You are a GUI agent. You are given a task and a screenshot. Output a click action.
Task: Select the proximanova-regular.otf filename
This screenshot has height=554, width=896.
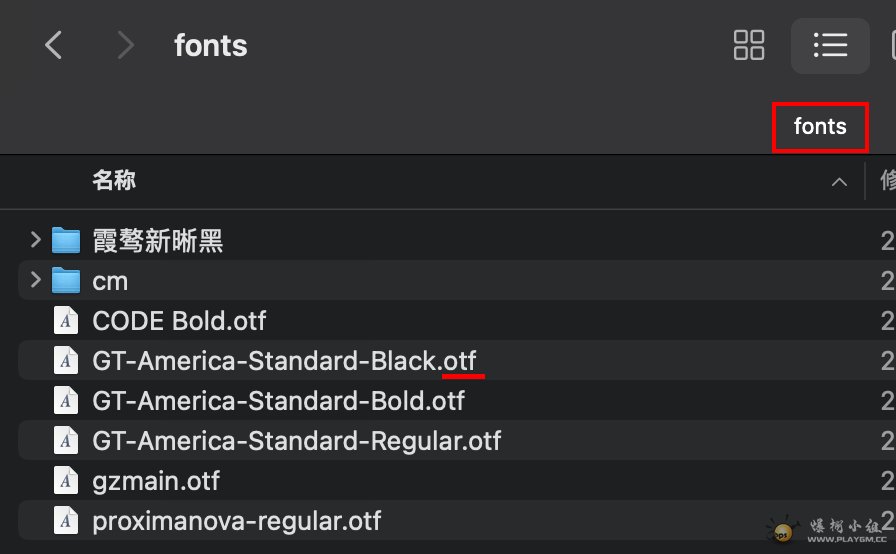(x=236, y=521)
